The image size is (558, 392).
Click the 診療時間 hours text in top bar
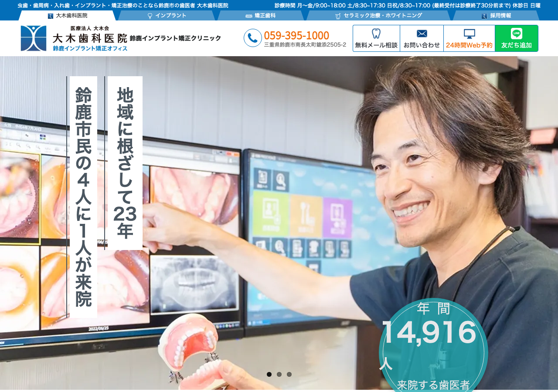pyautogui.click(x=408, y=6)
